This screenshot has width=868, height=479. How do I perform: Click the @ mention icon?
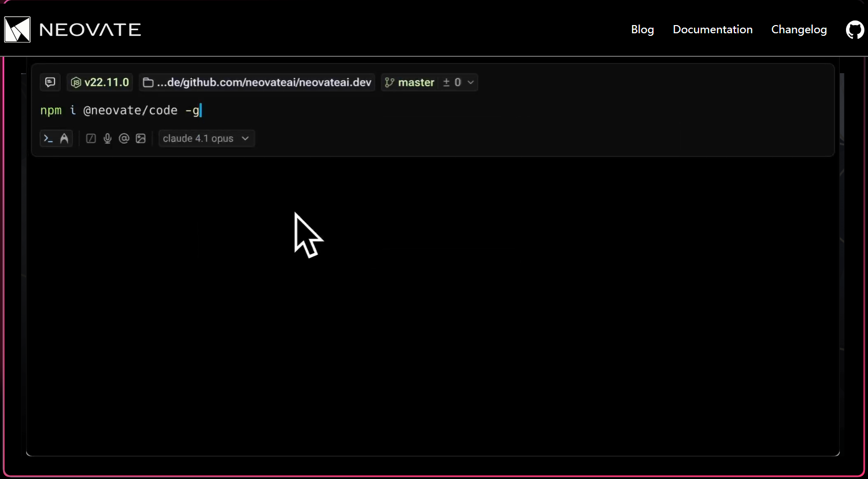(x=124, y=139)
